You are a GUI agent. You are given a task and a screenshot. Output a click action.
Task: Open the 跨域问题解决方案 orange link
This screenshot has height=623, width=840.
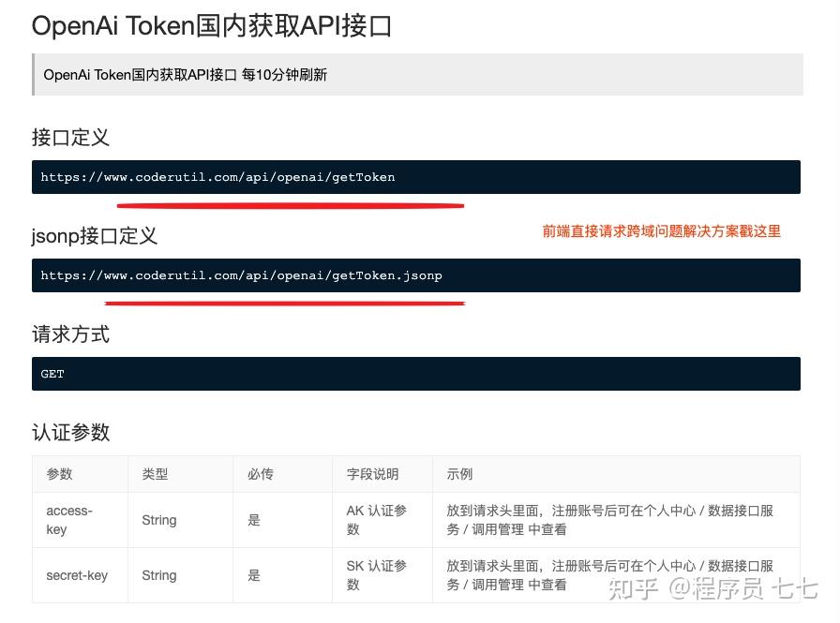pyautogui.click(x=661, y=231)
